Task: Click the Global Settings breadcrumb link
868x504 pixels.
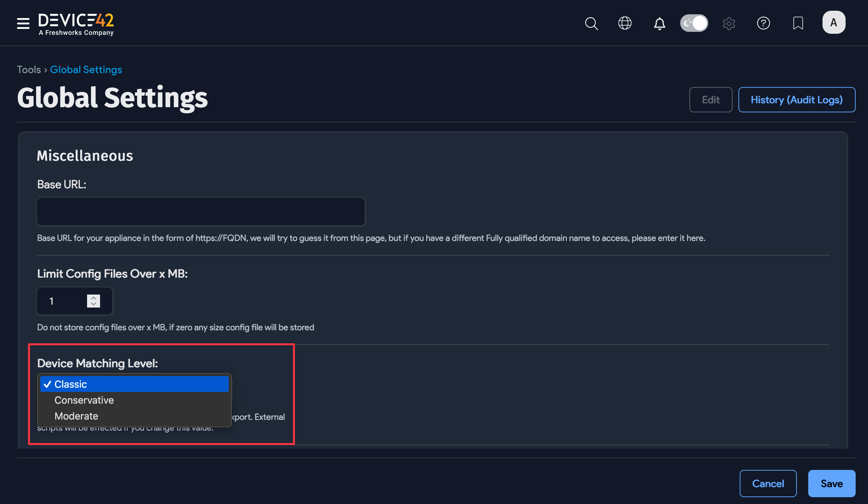Action: click(86, 69)
